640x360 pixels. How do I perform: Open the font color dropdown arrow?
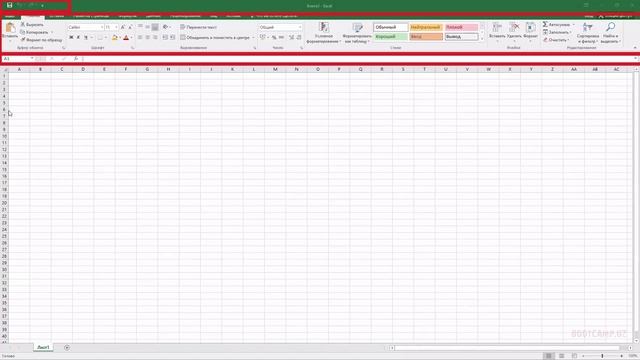coord(131,38)
